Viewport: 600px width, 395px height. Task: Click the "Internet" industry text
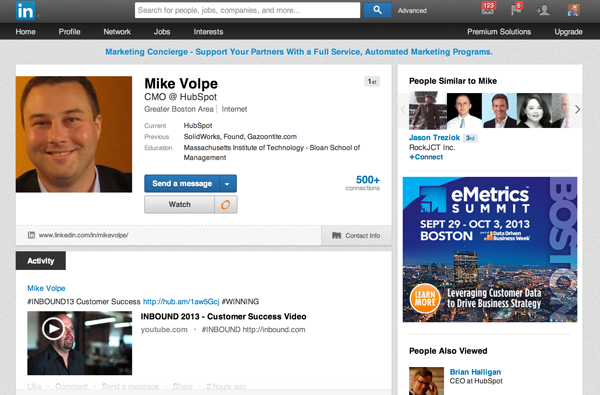click(x=234, y=109)
